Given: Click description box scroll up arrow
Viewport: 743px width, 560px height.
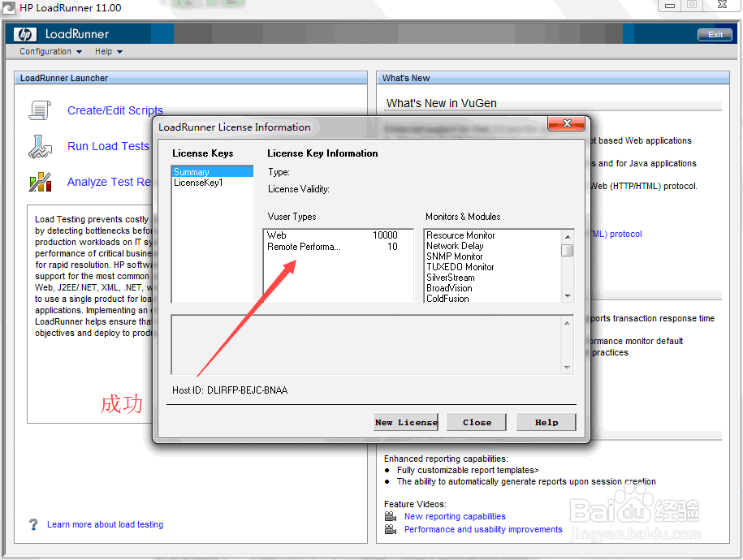Looking at the screenshot, I should 567,323.
